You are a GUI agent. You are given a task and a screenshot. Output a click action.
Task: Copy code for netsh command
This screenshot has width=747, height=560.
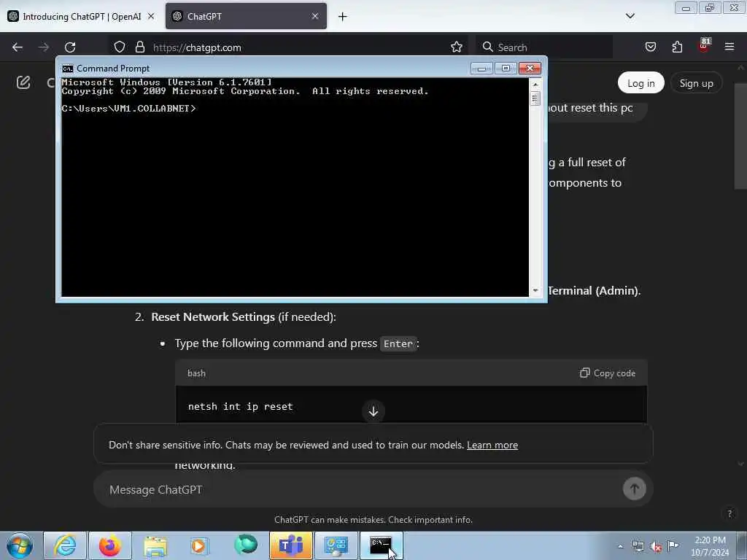[x=608, y=373]
